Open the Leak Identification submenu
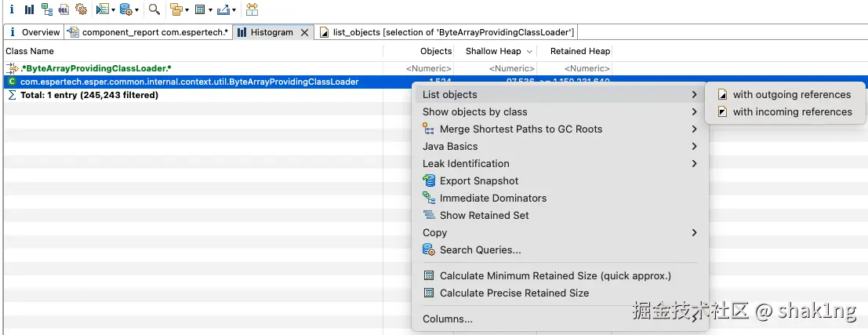The image size is (868, 335). [560, 163]
